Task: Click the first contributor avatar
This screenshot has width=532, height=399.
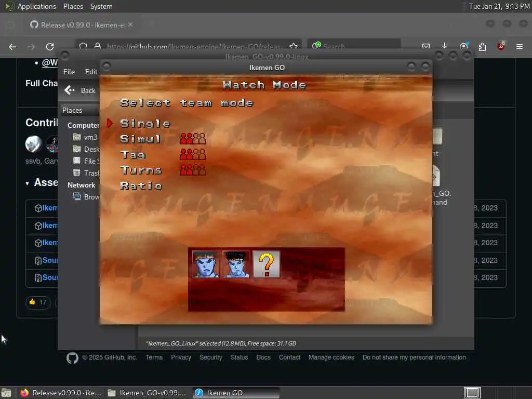Action: click(34, 143)
